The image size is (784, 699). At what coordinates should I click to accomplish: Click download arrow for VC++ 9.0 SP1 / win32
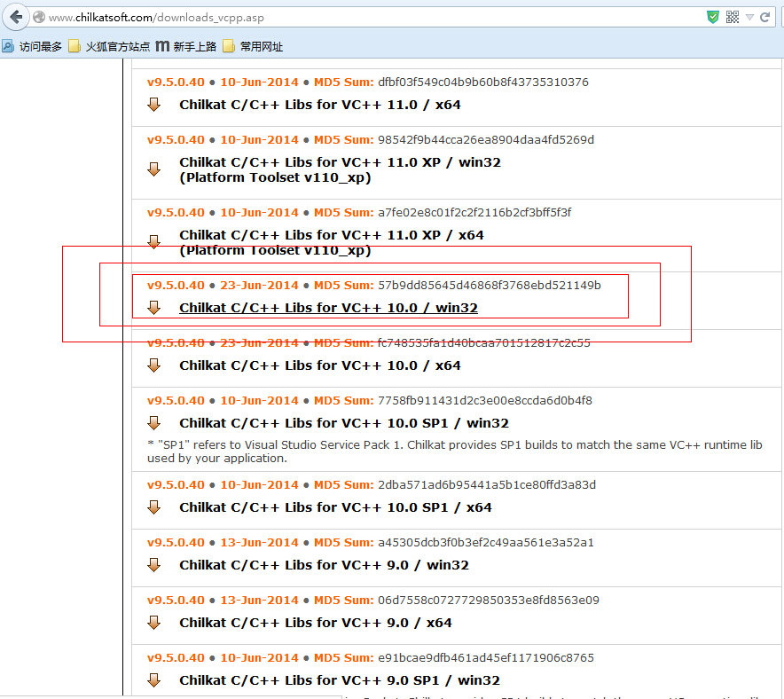point(154,680)
